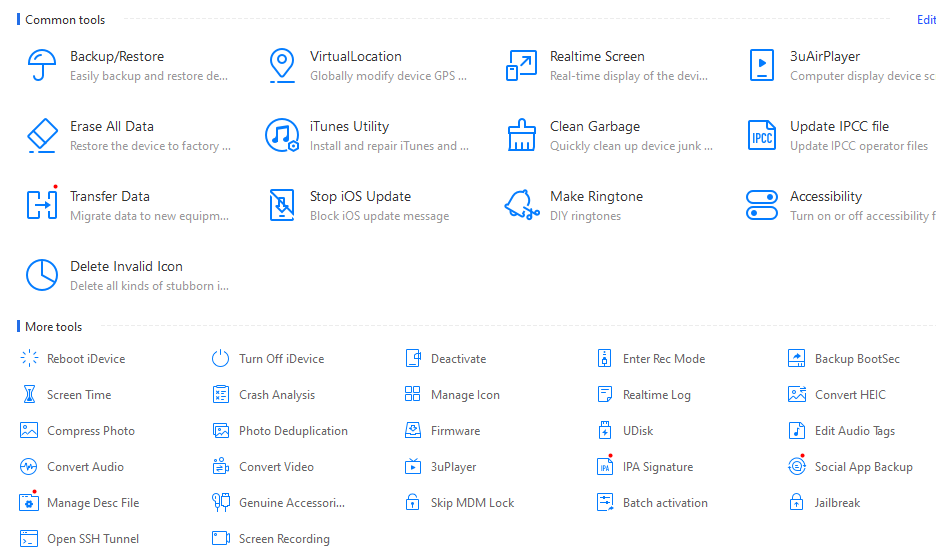The height and width of the screenshot is (552, 936).
Task: Click the Convert HEIC label
Action: (x=850, y=394)
